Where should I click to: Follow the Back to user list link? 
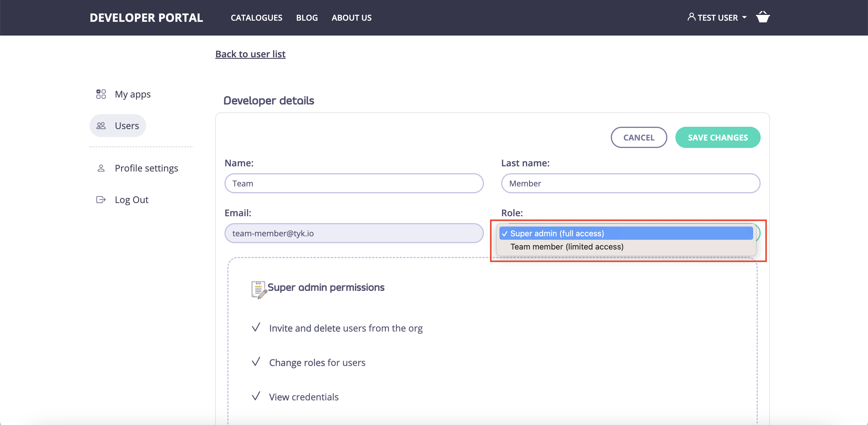250,54
